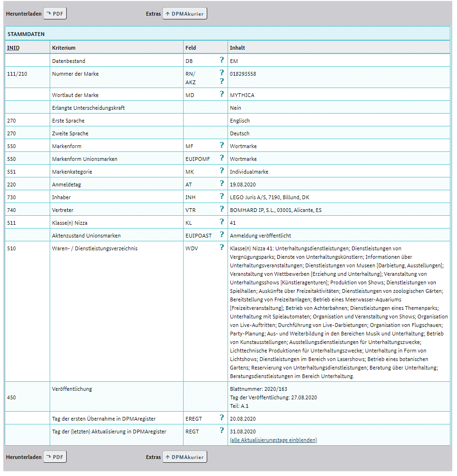Click the top DPMAkurier button
Screen dimensions: 457x476
click(185, 14)
